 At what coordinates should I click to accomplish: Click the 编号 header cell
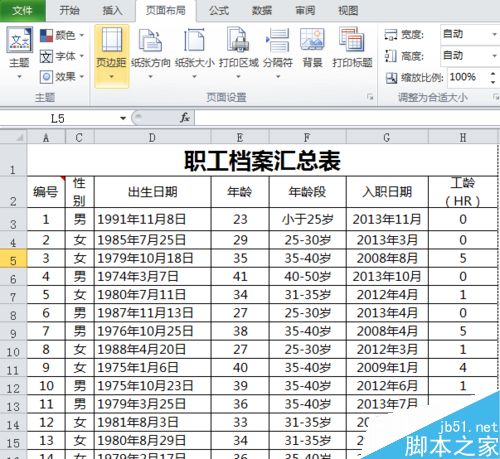coord(46,192)
